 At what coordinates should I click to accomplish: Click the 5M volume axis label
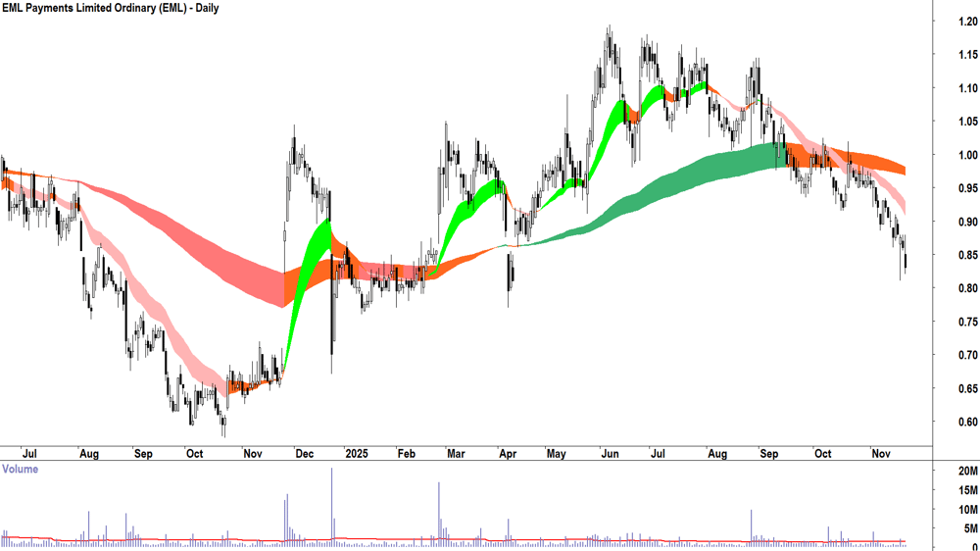[970, 529]
